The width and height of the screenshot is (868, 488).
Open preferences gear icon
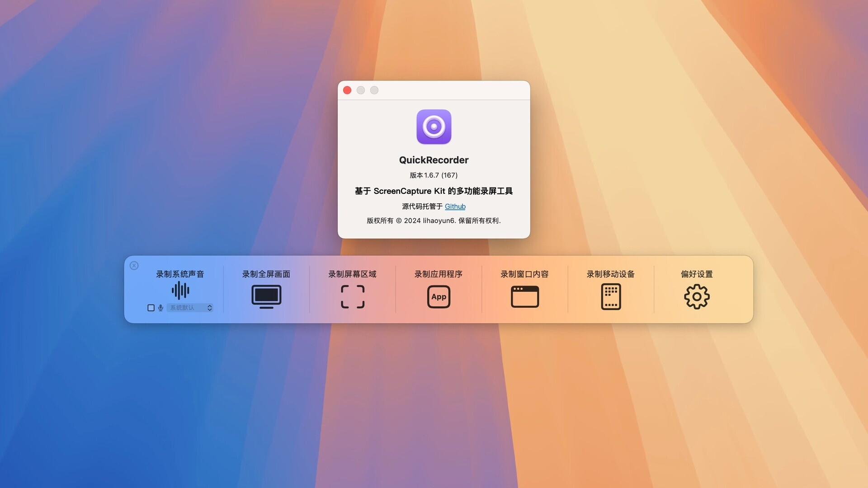(x=697, y=297)
